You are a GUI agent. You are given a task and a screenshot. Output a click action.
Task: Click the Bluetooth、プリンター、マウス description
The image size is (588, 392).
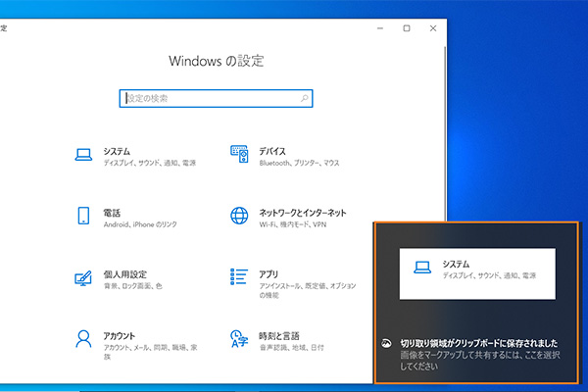tap(299, 163)
